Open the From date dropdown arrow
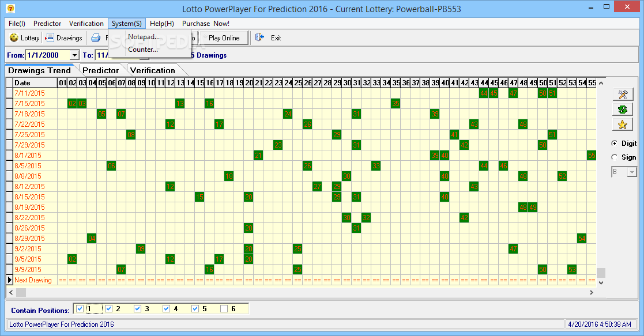Image resolution: width=644 pixels, height=336 pixels. (74, 55)
